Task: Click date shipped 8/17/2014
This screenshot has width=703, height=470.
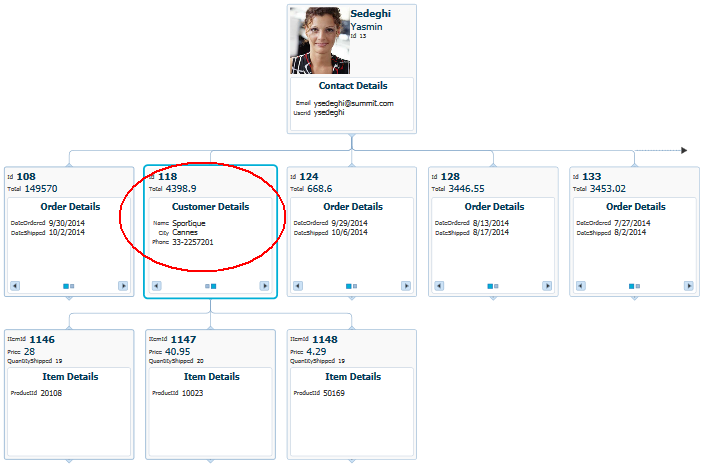Action: click(490, 232)
